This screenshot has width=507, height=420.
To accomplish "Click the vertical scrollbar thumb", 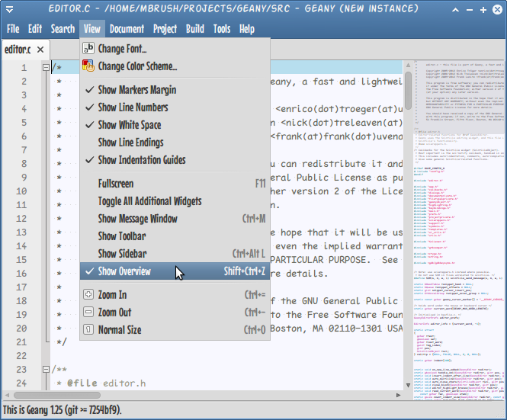I will coord(408,91).
